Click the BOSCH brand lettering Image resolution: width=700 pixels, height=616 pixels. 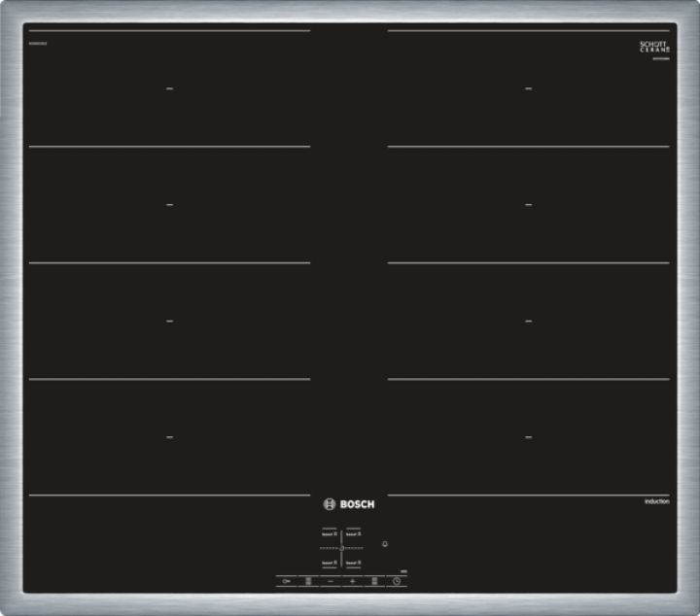point(357,504)
